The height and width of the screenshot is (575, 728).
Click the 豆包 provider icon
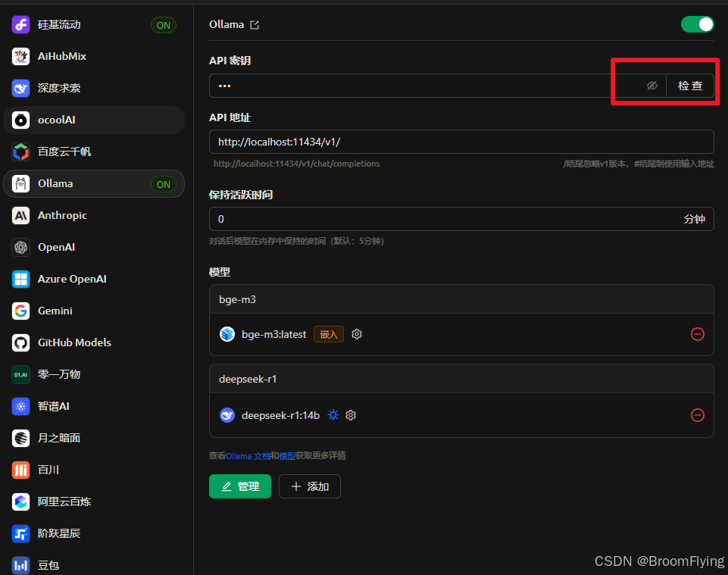coord(21,565)
